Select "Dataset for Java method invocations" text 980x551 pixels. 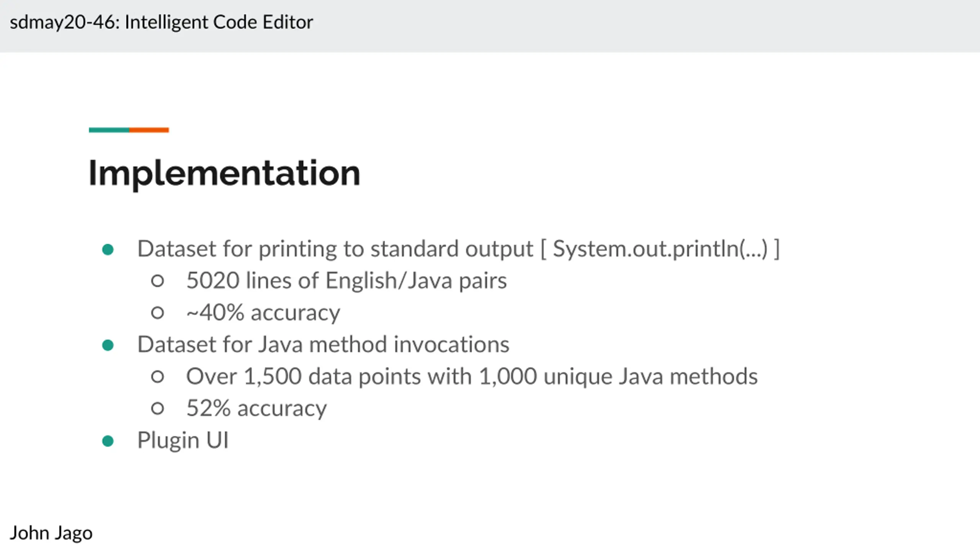[x=323, y=344]
